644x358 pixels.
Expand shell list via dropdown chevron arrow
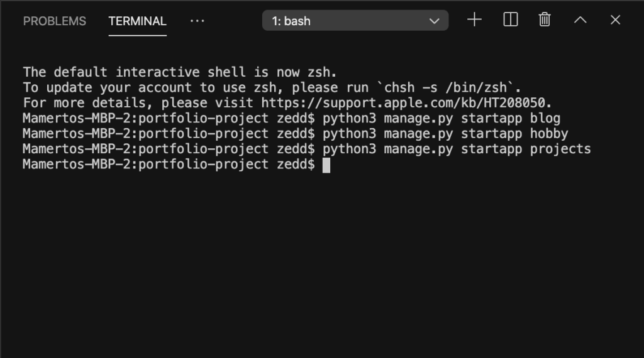tap(434, 21)
